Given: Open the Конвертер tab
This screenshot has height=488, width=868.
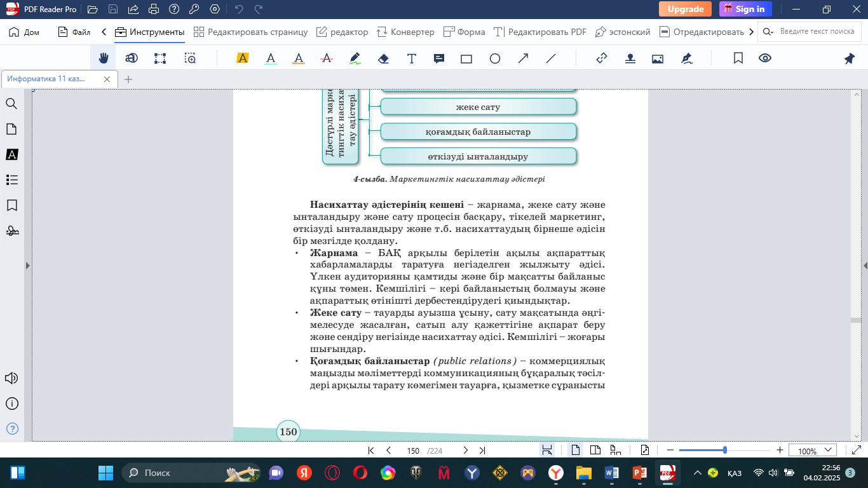Looking at the screenshot, I should click(405, 32).
